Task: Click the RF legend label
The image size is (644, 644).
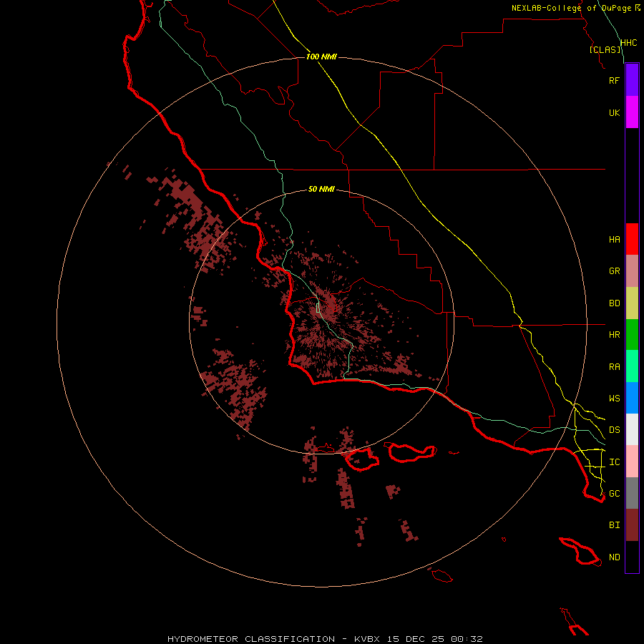Action: click(x=614, y=80)
